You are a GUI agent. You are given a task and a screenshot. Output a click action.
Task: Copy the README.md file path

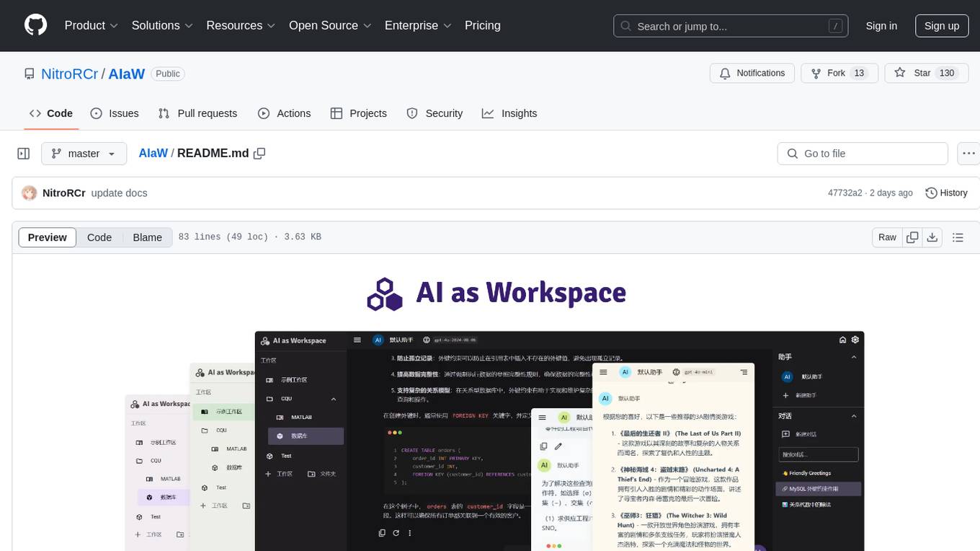259,153
